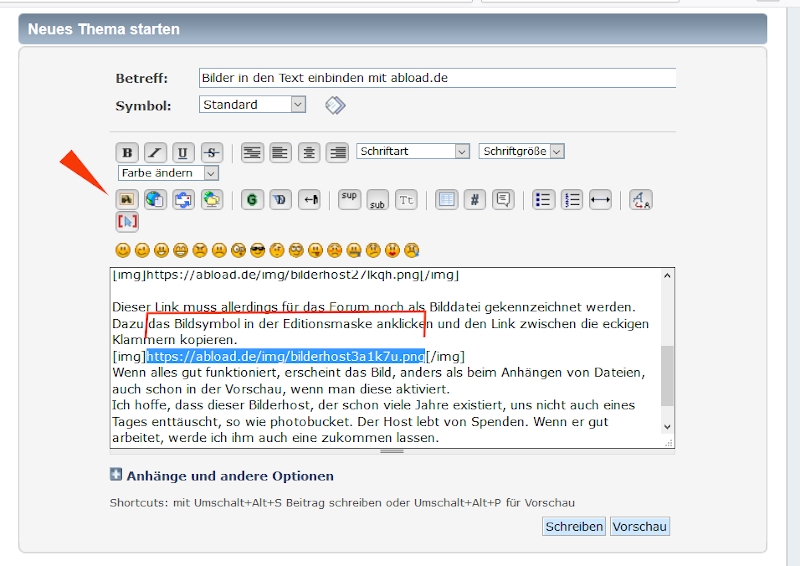The width and height of the screenshot is (800, 566).
Task: Insert an FTP link
Action: pyautogui.click(x=212, y=199)
